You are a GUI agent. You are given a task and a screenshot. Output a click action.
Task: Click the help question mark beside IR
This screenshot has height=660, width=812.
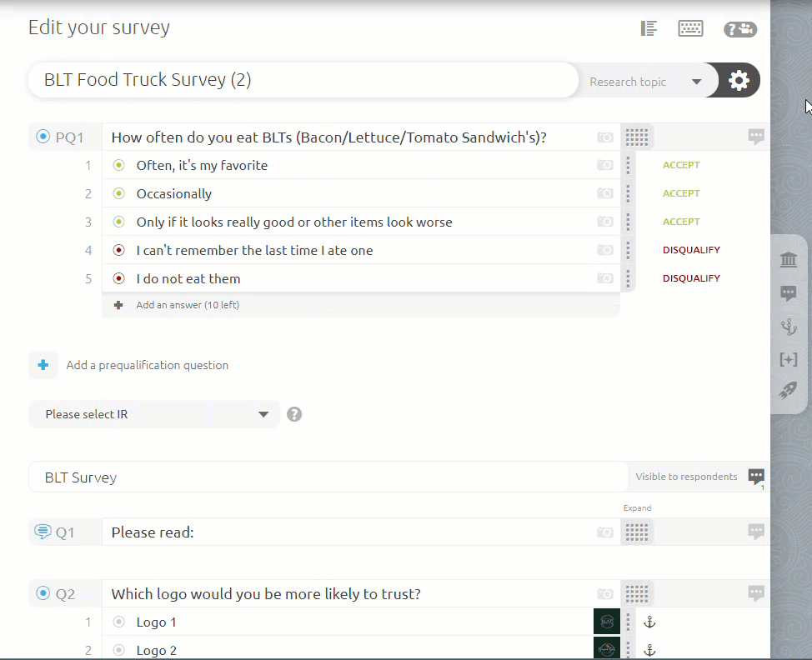(x=294, y=414)
